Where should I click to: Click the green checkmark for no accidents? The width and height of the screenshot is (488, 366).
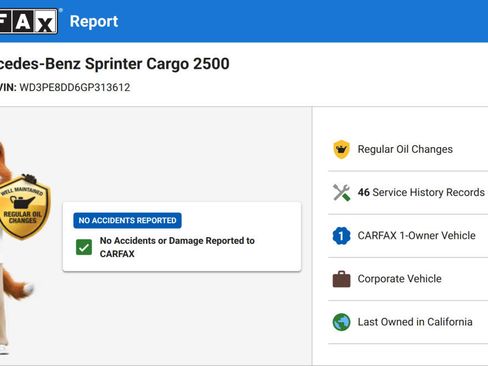(84, 247)
